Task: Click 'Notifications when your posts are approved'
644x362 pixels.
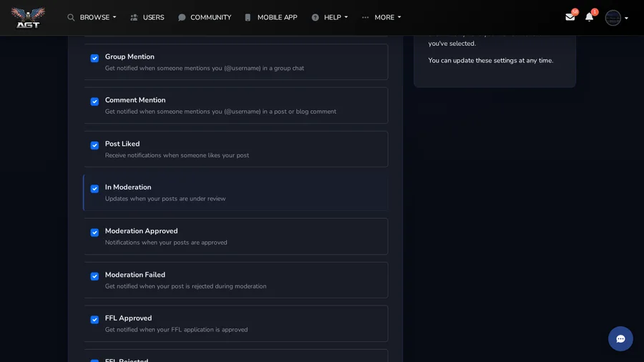Action: pyautogui.click(x=166, y=243)
